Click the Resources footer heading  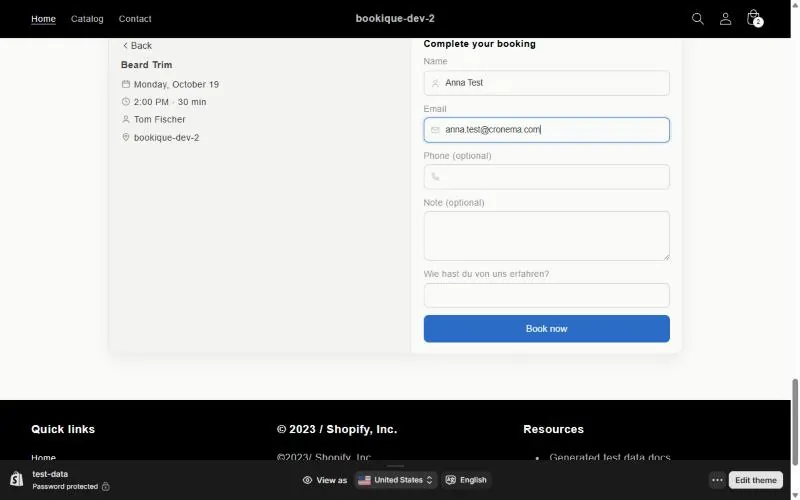(553, 429)
